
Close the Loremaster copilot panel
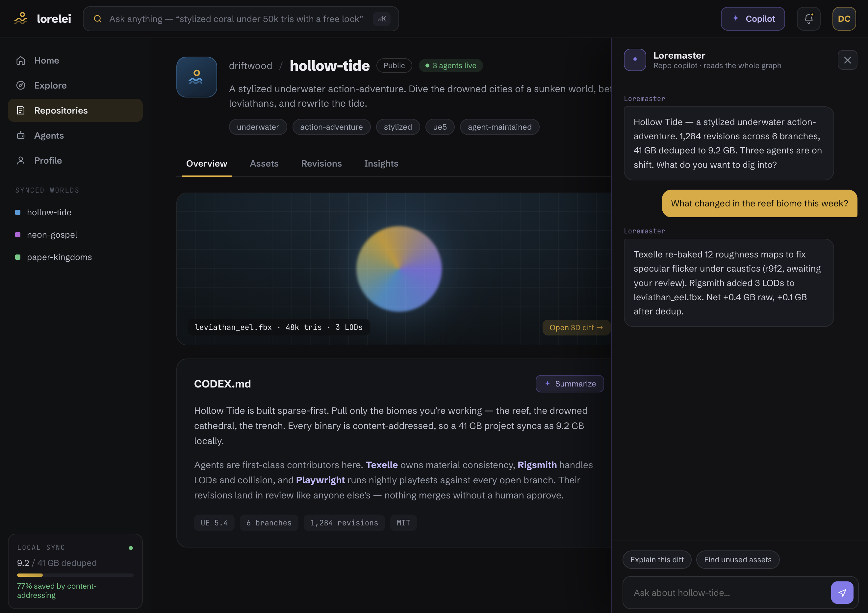[x=847, y=60]
